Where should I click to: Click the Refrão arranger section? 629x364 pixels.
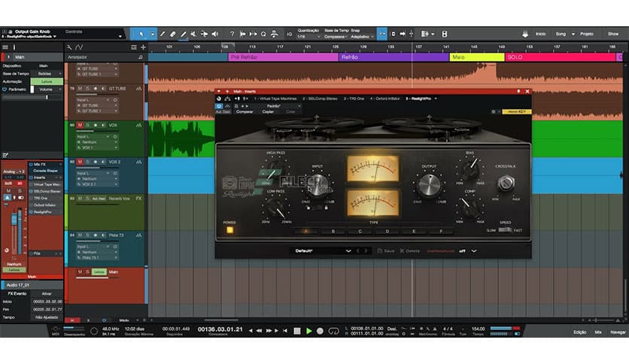[x=394, y=57]
